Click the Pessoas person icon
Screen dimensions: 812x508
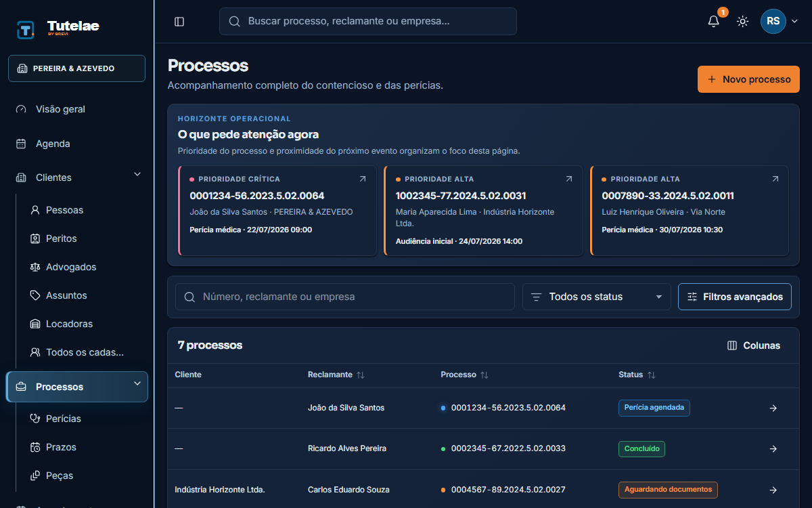35,210
